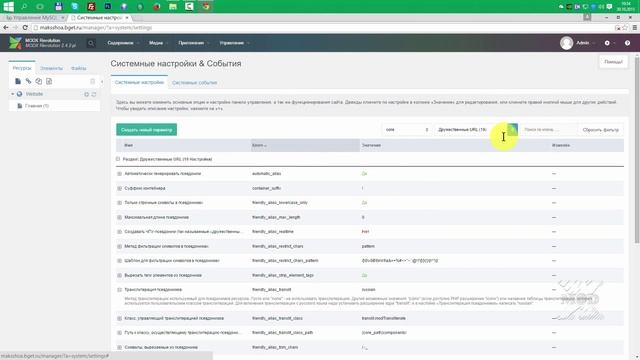Click refresh icon beside Website context
This screenshot has height=360, width=640.
94,94
